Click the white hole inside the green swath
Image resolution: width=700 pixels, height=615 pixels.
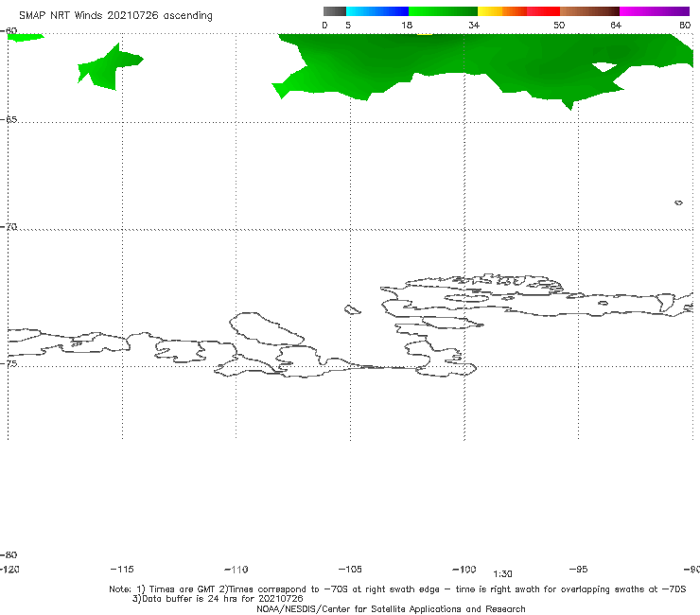click(x=604, y=67)
